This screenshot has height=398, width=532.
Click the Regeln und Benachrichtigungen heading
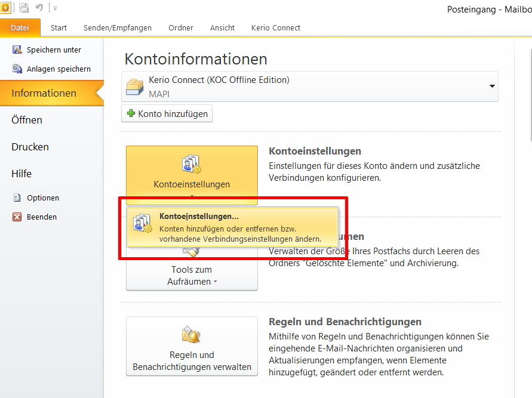point(345,322)
